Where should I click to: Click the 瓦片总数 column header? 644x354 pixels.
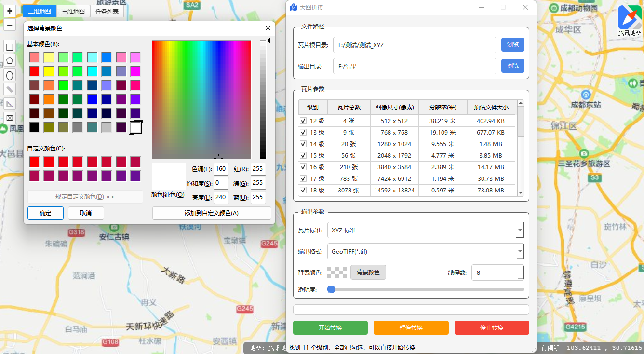[x=349, y=108]
